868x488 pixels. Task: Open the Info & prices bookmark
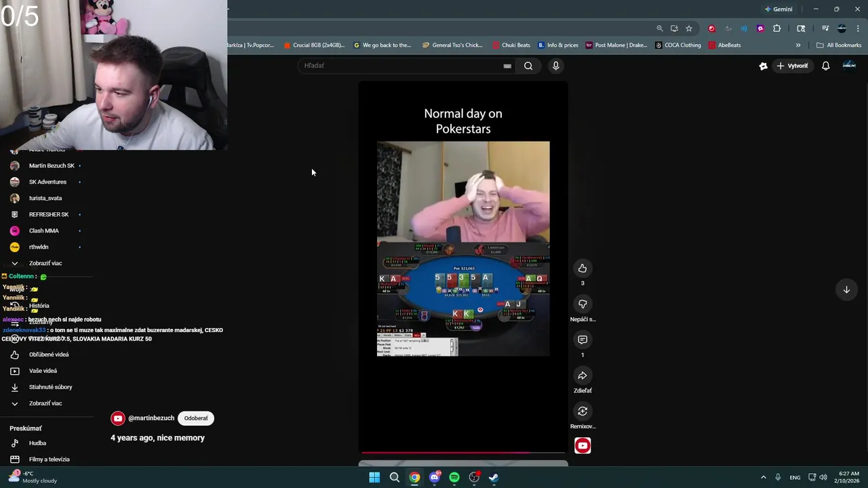[558, 45]
